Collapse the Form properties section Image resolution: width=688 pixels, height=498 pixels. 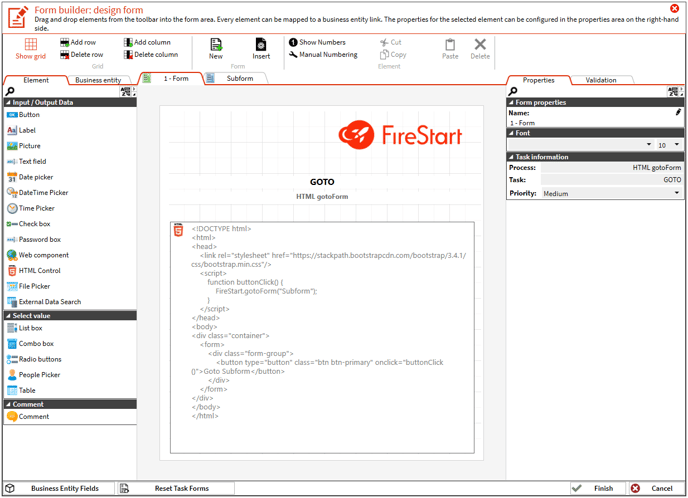click(595, 102)
